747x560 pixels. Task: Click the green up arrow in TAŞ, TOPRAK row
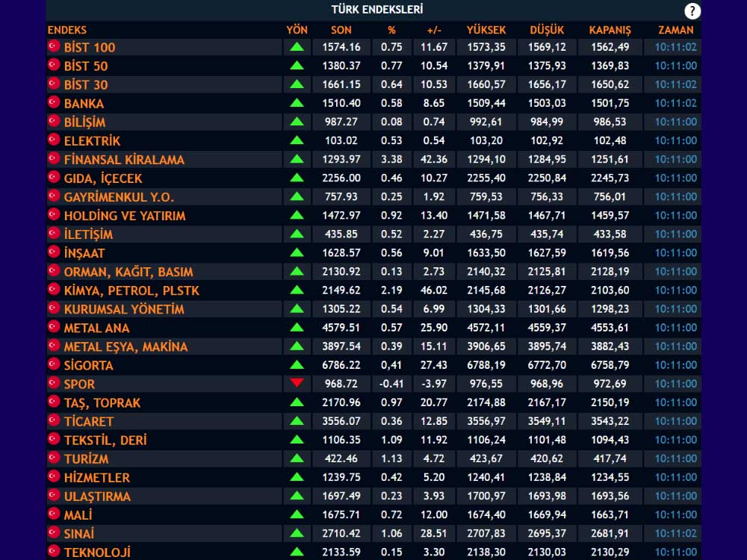click(297, 402)
